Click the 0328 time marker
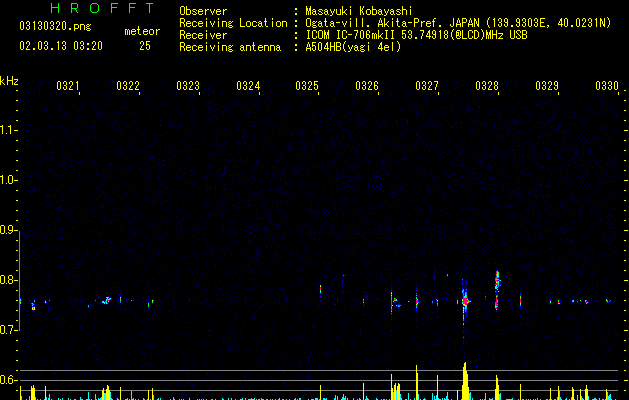 coord(487,86)
